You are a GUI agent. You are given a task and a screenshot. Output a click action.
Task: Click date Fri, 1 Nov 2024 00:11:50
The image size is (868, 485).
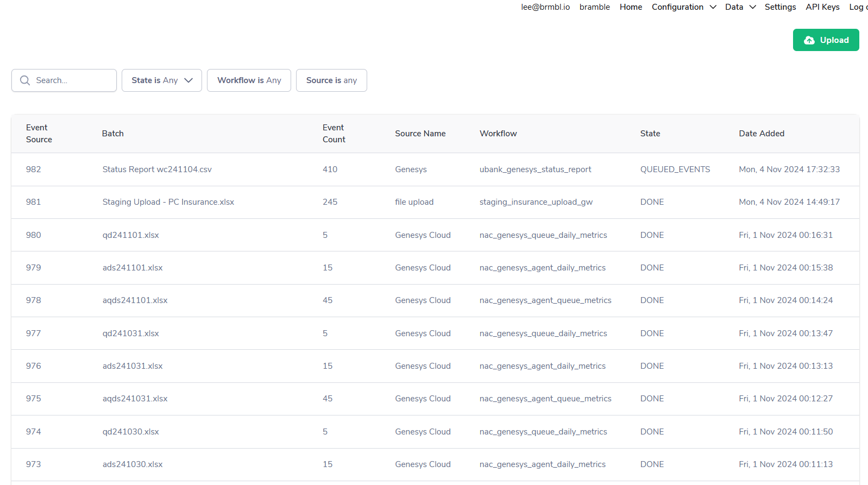tap(785, 432)
